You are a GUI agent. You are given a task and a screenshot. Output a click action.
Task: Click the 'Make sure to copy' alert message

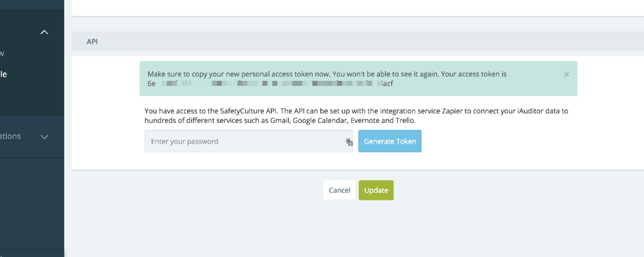coord(327,74)
